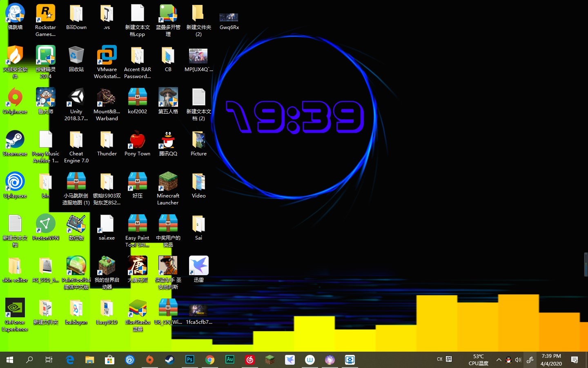
Task: Open Accent RAR Password folder
Action: [x=138, y=63]
